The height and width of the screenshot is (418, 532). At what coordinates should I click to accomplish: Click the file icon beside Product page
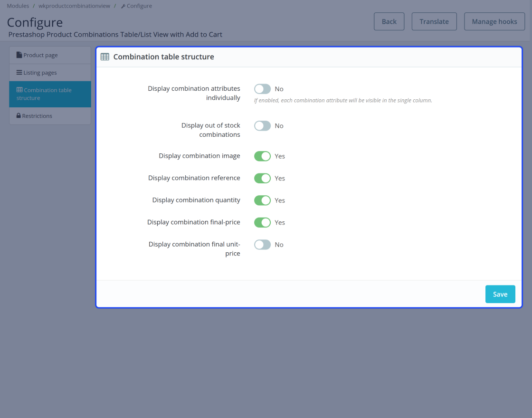click(x=19, y=55)
